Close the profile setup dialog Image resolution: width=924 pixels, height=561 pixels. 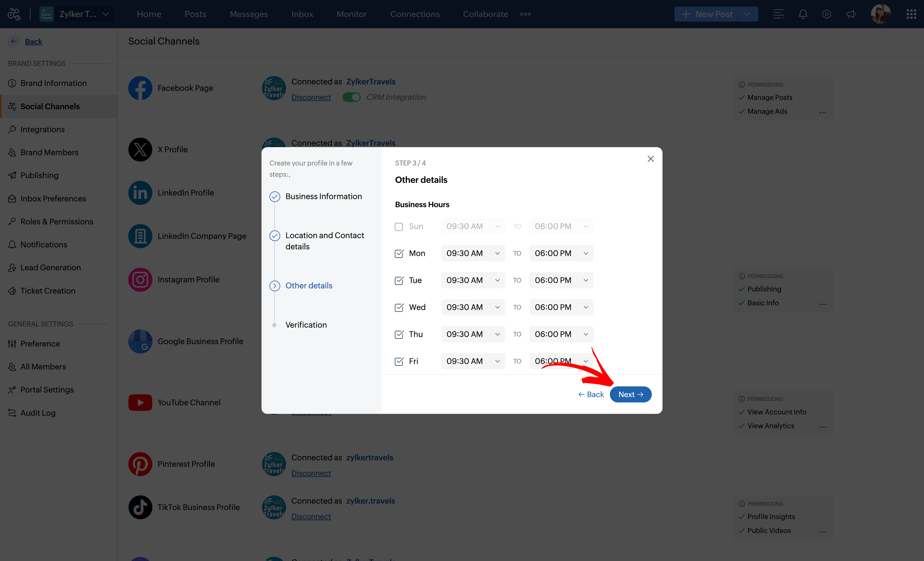click(651, 159)
